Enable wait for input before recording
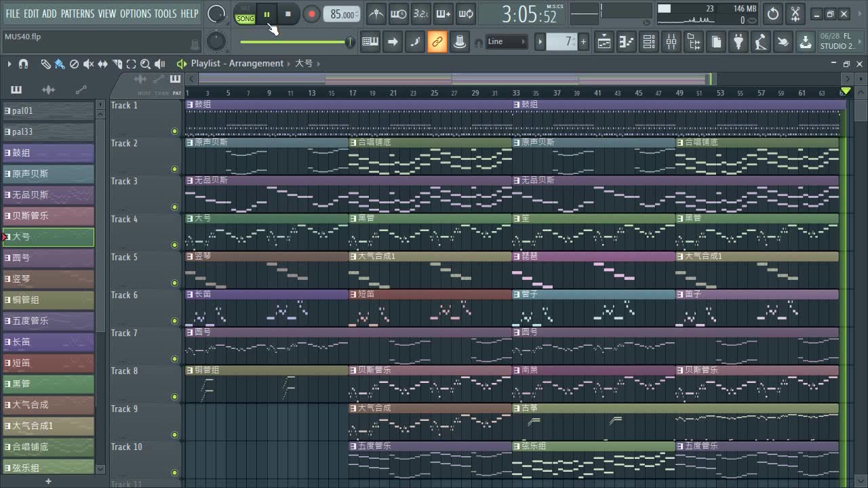Viewport: 868px width, 488px height. pyautogui.click(x=399, y=14)
